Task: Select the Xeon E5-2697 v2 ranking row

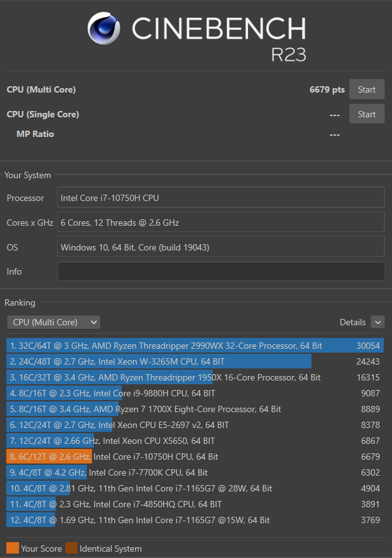Action: click(195, 425)
